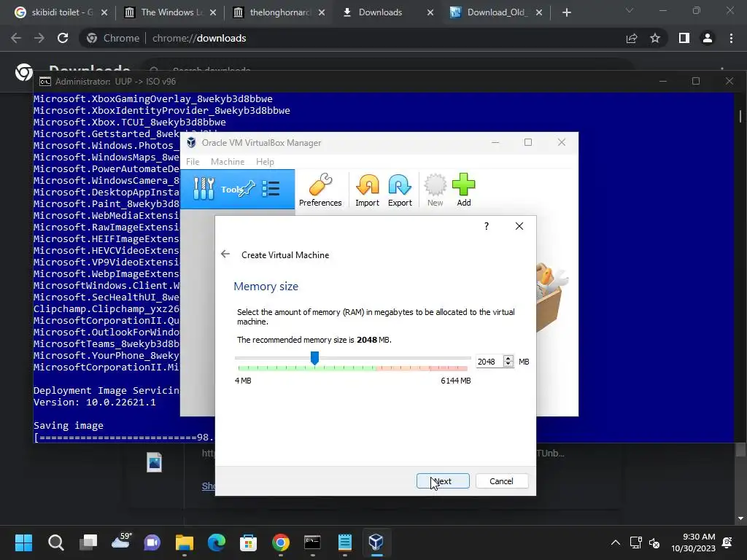This screenshot has height=560, width=747.
Task: Open VirtualBox File menu
Action: coord(193,161)
